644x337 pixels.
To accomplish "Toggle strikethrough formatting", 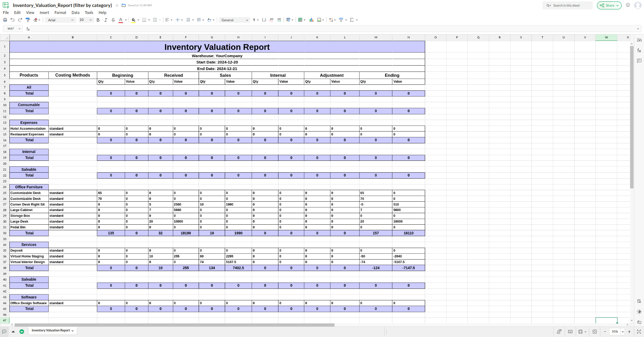I will [x=113, y=20].
